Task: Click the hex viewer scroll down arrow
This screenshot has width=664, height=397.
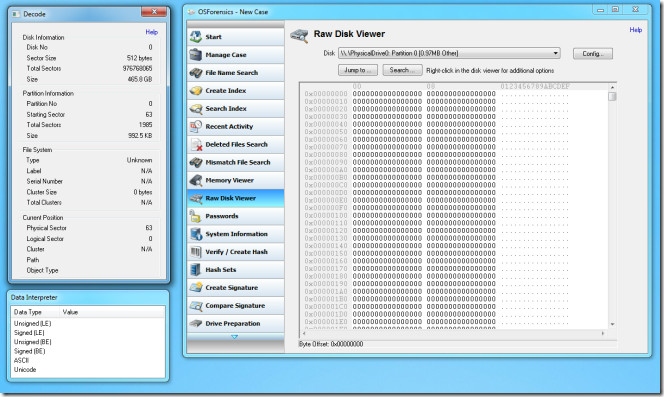Action: 612,324
